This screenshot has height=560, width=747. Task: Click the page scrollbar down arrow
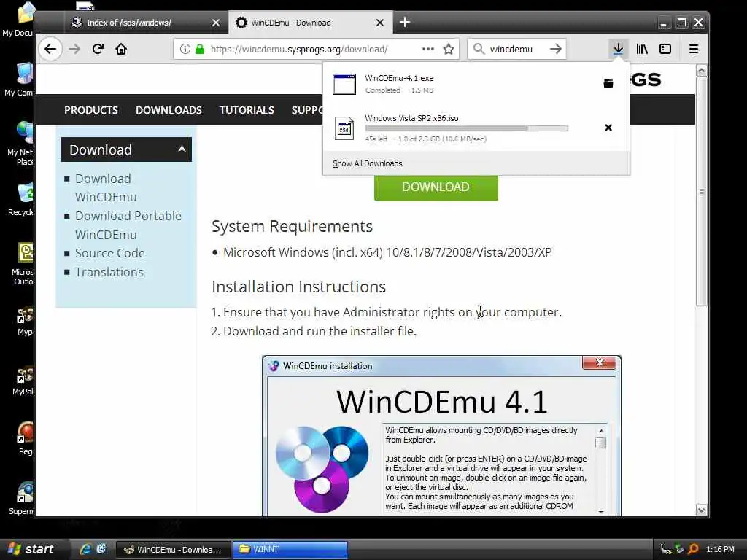pos(701,510)
